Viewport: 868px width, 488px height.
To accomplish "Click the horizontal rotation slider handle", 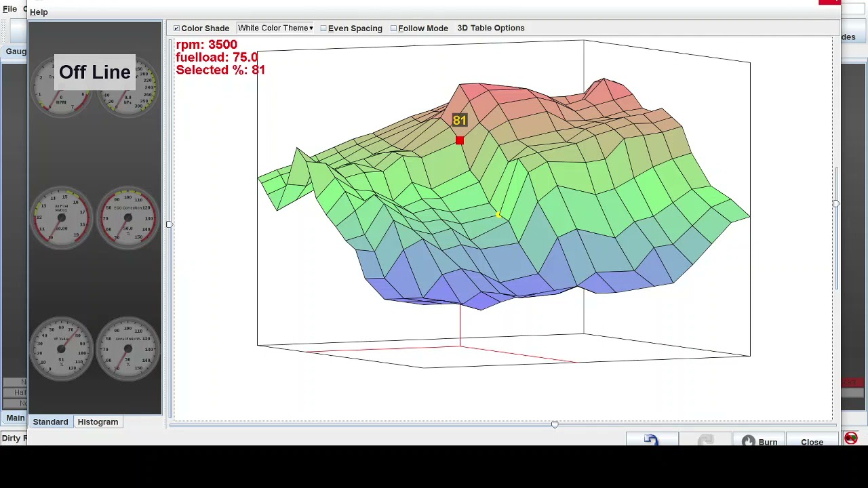I will [555, 425].
